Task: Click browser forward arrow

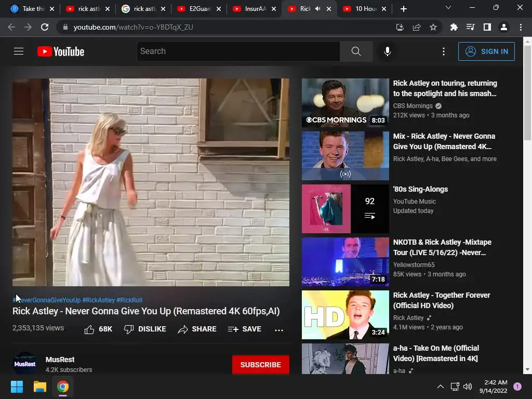Action: coord(28,27)
